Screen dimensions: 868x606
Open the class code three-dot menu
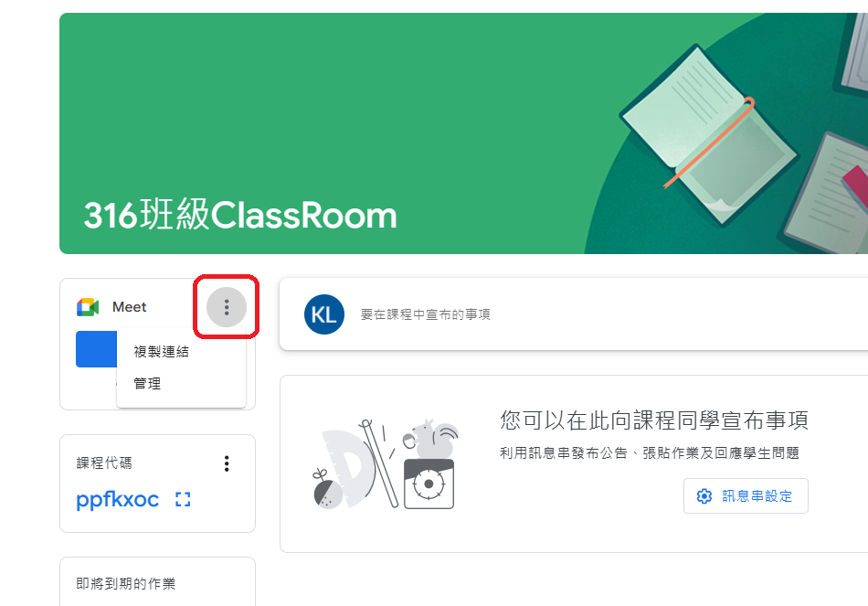click(227, 463)
